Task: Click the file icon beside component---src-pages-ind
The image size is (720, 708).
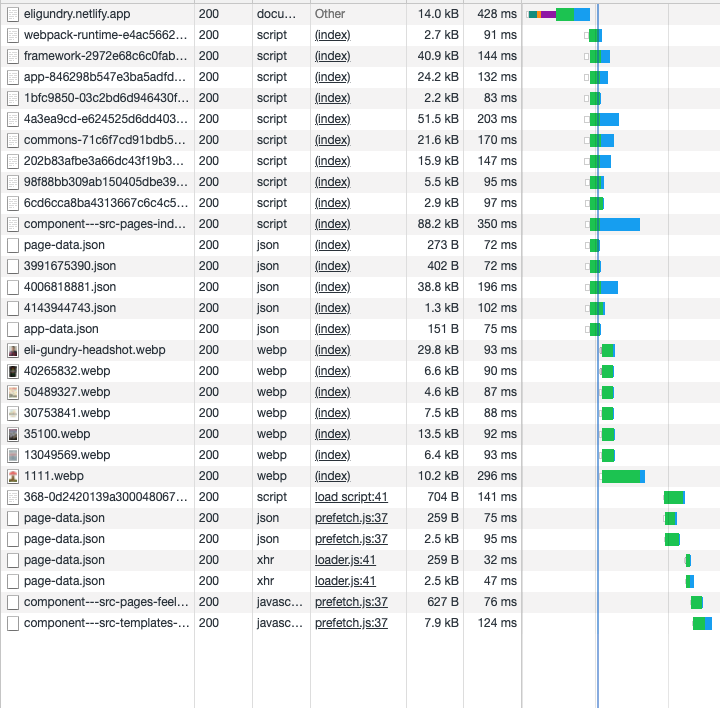Action: pyautogui.click(x=13, y=225)
